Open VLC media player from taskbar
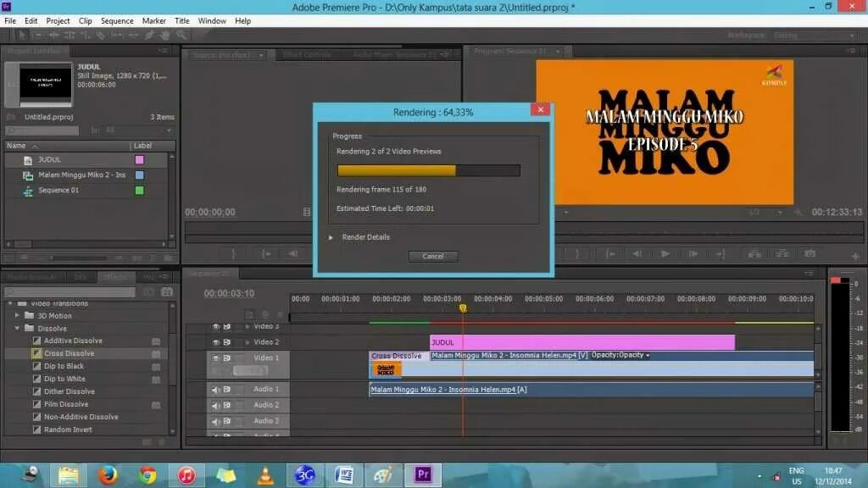The width and height of the screenshot is (868, 488). (265, 474)
